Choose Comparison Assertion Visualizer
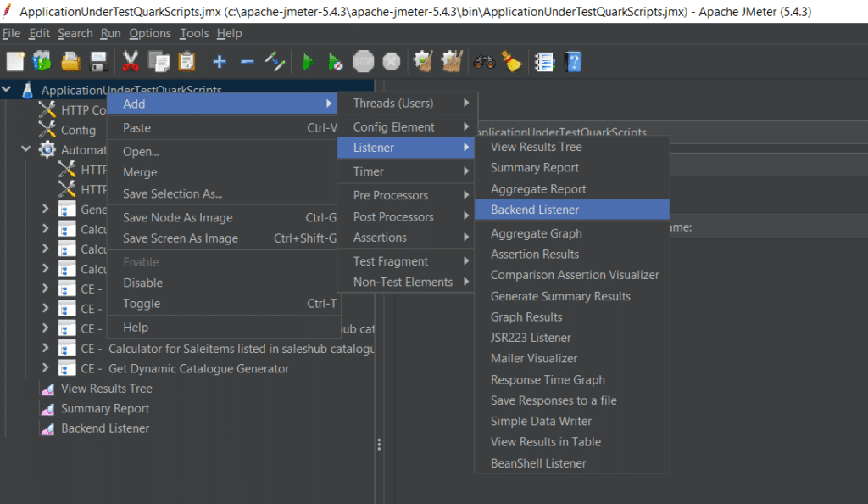 tap(572, 275)
